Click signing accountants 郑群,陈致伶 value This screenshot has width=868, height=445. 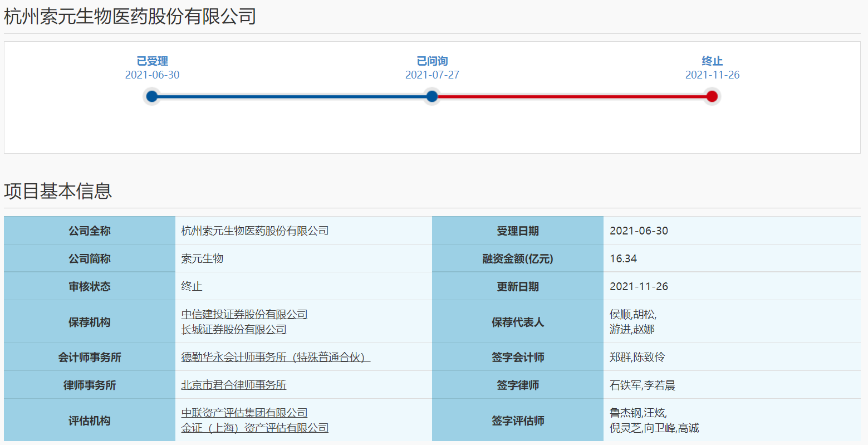click(x=637, y=357)
